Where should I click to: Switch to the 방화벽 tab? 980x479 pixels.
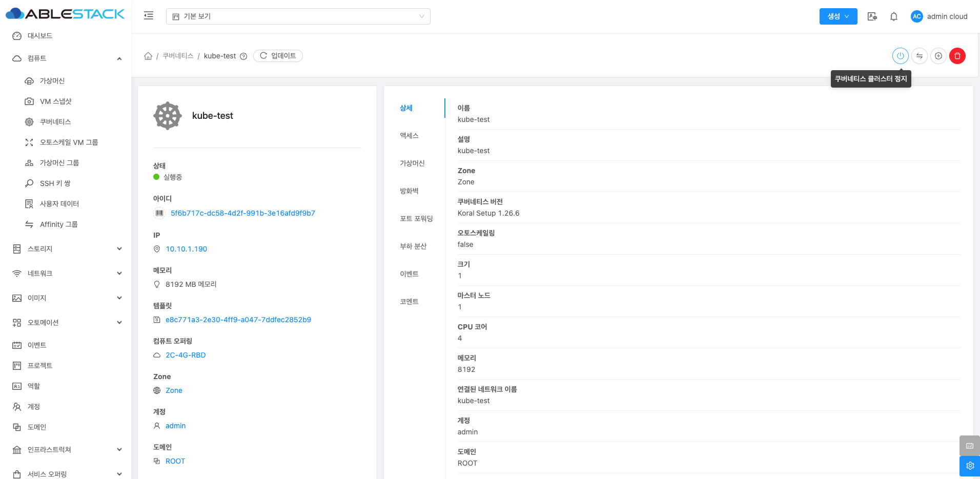coord(409,191)
